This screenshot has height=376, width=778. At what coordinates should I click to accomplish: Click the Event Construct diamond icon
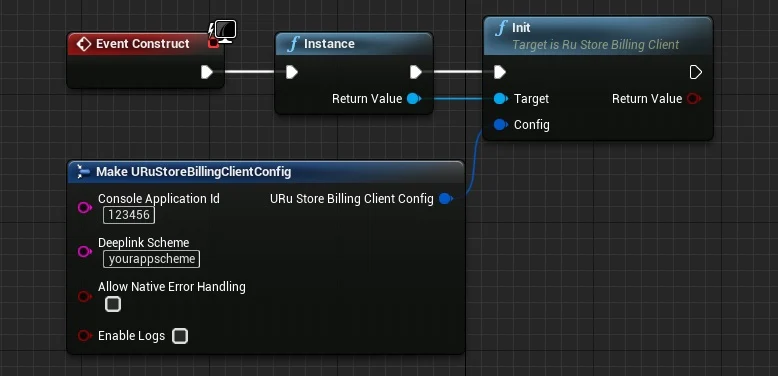[84, 44]
